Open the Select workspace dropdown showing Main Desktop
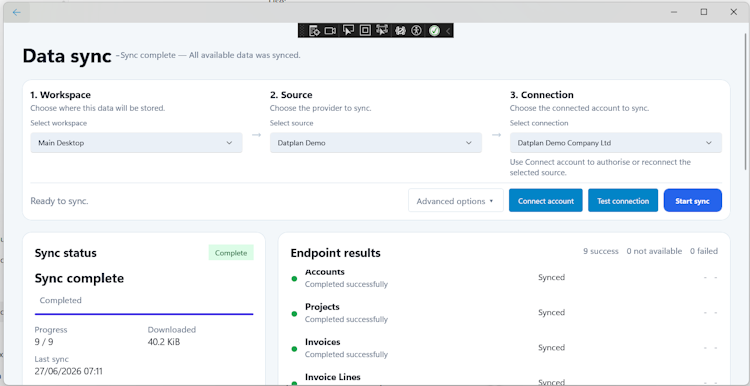This screenshot has height=386, width=750. pos(136,143)
